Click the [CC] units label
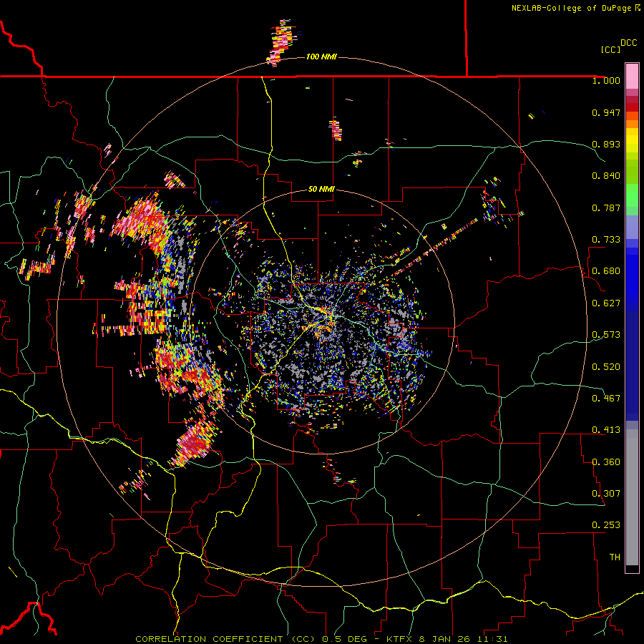Image resolution: width=644 pixels, height=644 pixels. 610,49
